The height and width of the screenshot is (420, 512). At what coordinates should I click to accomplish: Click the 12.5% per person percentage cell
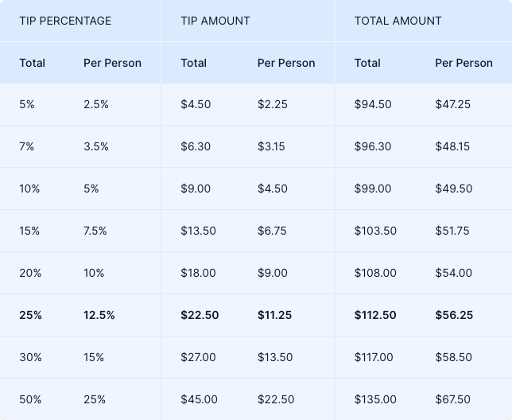tap(99, 315)
